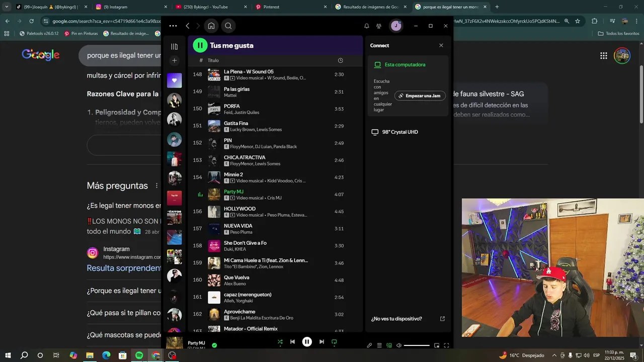Expand Chrome tab search dropdown arrow

tap(7, 7)
